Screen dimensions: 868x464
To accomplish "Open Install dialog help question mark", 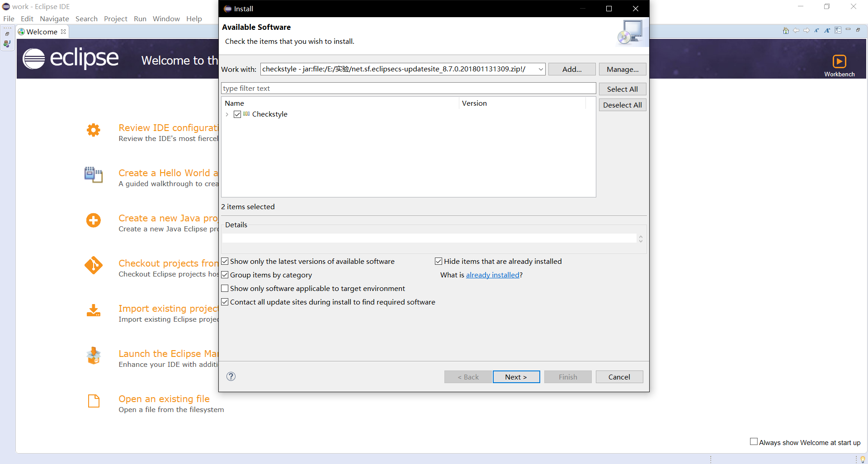I will (231, 376).
